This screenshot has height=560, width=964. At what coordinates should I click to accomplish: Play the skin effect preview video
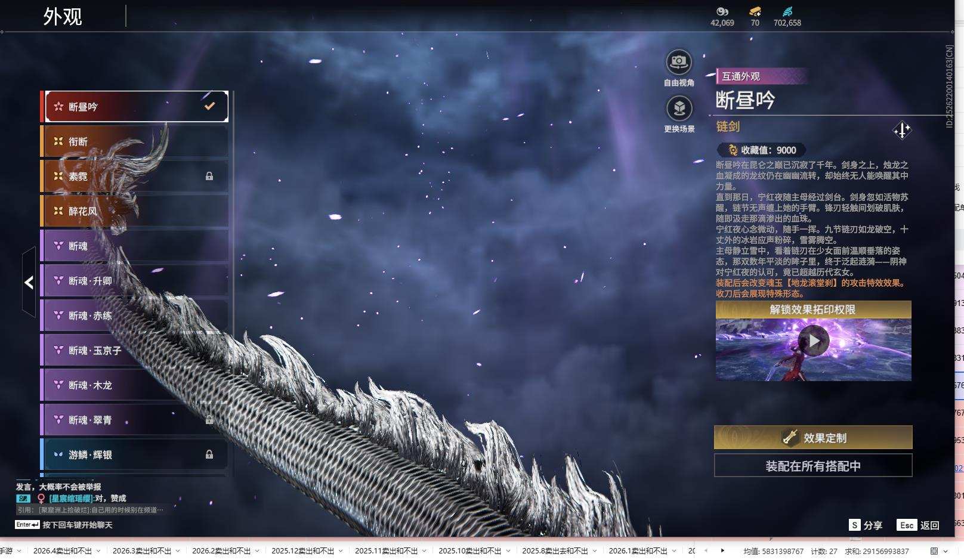(x=814, y=341)
